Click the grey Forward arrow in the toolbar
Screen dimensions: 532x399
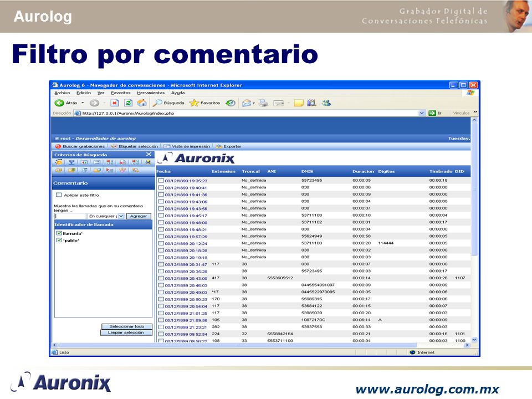94,103
